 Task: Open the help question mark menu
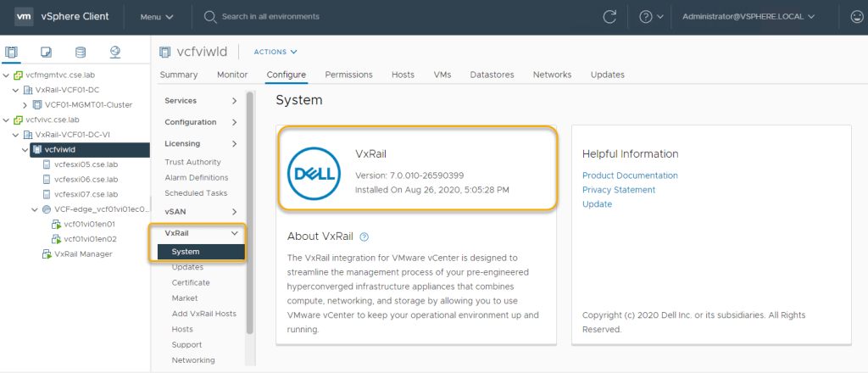(651, 16)
